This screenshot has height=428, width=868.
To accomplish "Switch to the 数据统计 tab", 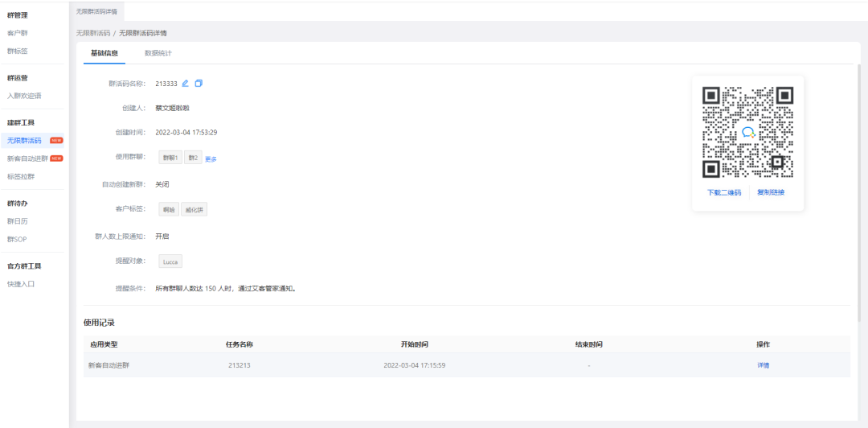I will pyautogui.click(x=158, y=53).
